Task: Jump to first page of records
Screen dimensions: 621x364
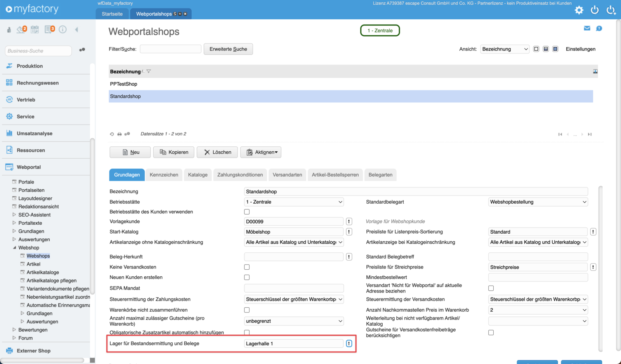Action: 560,134
